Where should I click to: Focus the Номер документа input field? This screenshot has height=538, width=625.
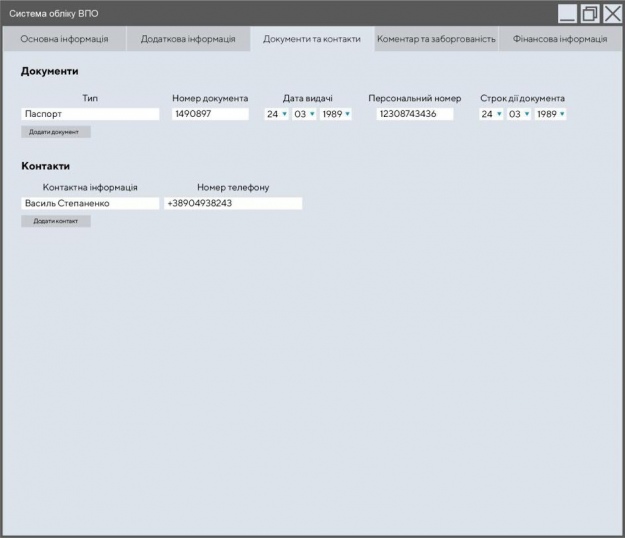coord(210,114)
